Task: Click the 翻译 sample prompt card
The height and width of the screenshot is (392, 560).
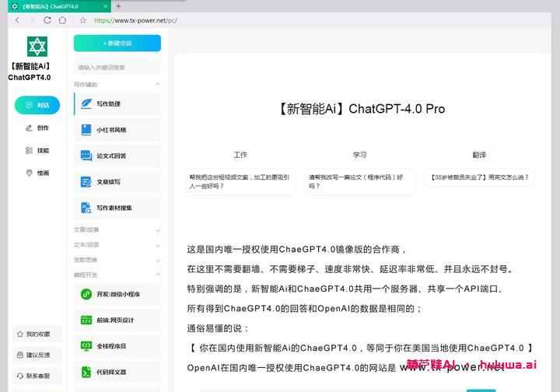Action: click(x=479, y=177)
